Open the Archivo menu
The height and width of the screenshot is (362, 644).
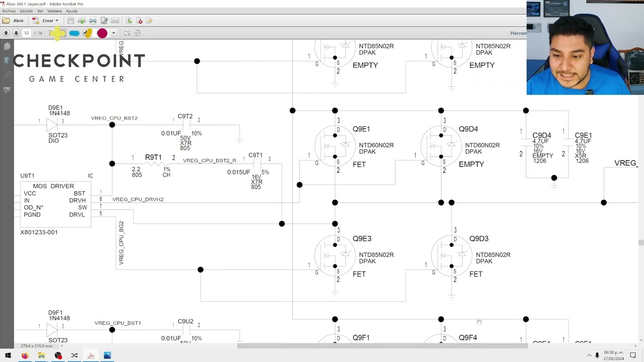(9, 11)
